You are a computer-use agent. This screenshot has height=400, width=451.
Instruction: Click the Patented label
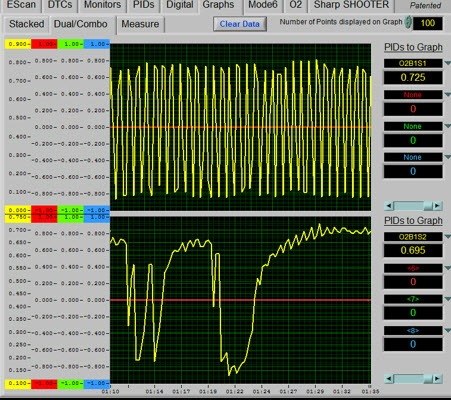pos(425,5)
